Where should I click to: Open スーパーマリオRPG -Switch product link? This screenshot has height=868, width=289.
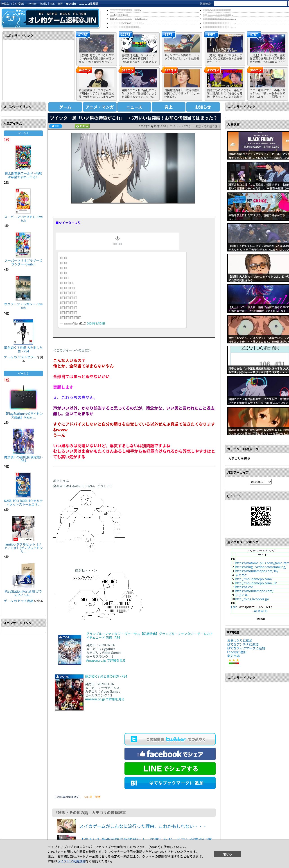(23, 219)
